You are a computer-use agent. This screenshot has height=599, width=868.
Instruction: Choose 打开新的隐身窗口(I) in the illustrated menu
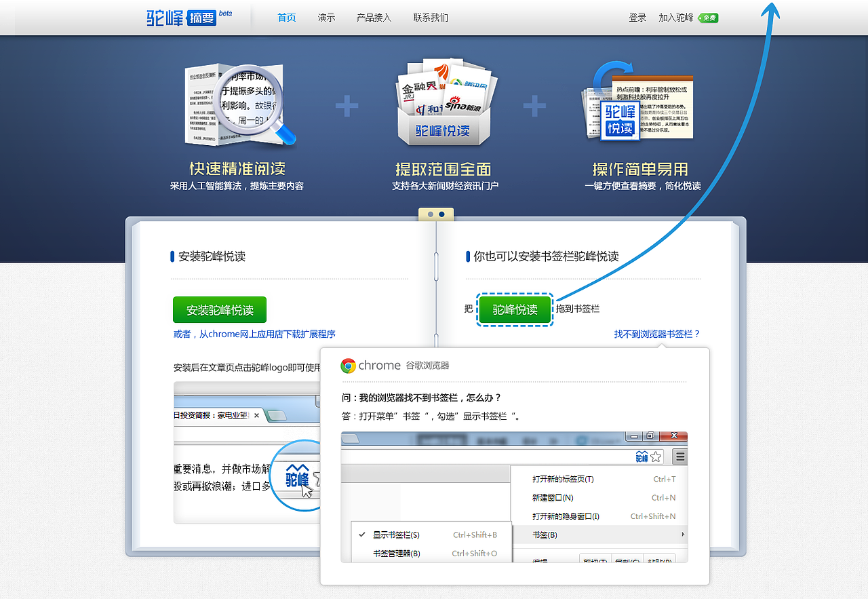(599, 516)
